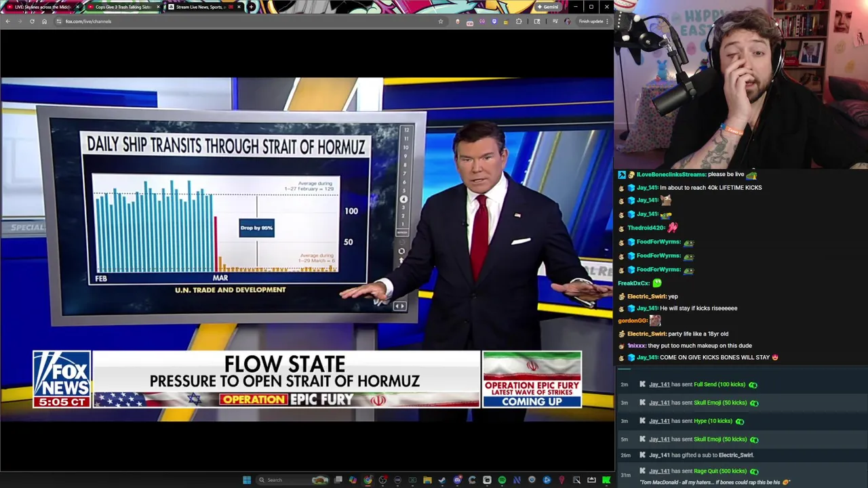Click 'please be live' chat message

tap(726, 174)
